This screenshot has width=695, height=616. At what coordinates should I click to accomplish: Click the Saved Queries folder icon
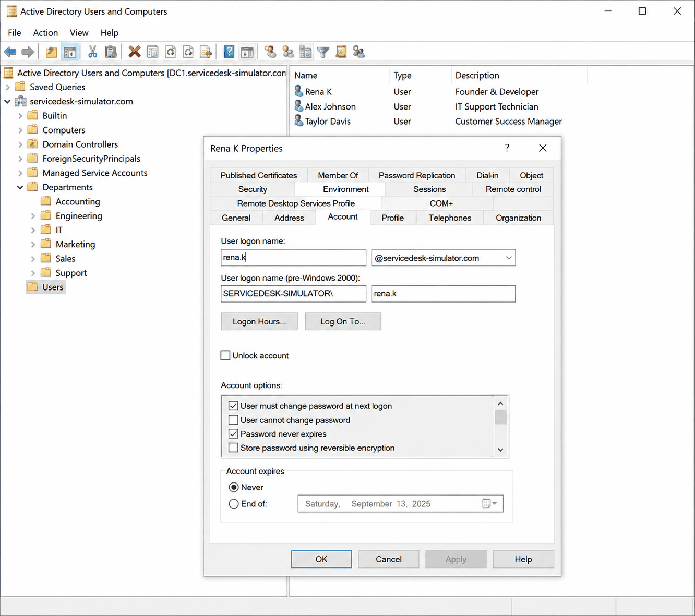tap(20, 87)
